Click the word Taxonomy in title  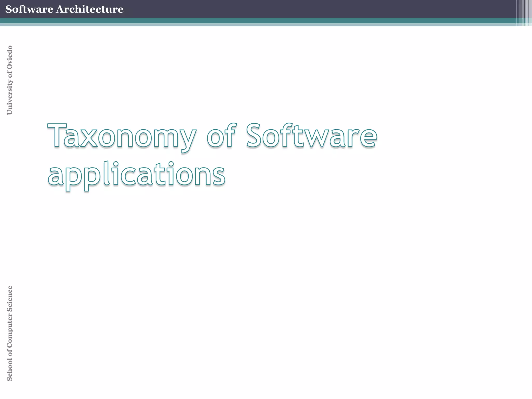click(x=122, y=136)
